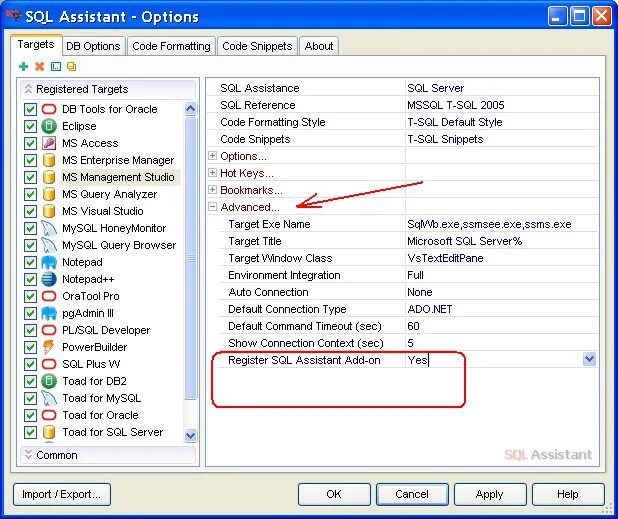Click the MS Enterprise Manager cylinder icon
The width and height of the screenshot is (618, 519).
coord(49,160)
